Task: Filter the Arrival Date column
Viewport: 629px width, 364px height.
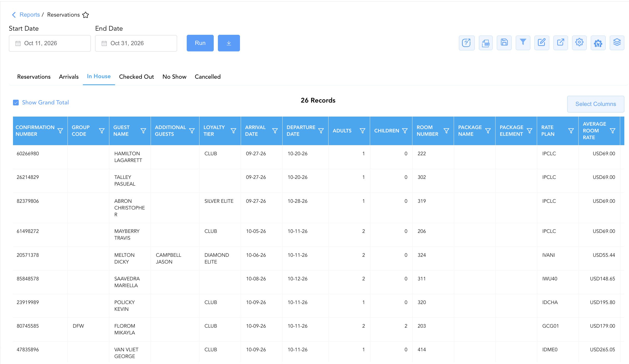Action: click(x=275, y=131)
